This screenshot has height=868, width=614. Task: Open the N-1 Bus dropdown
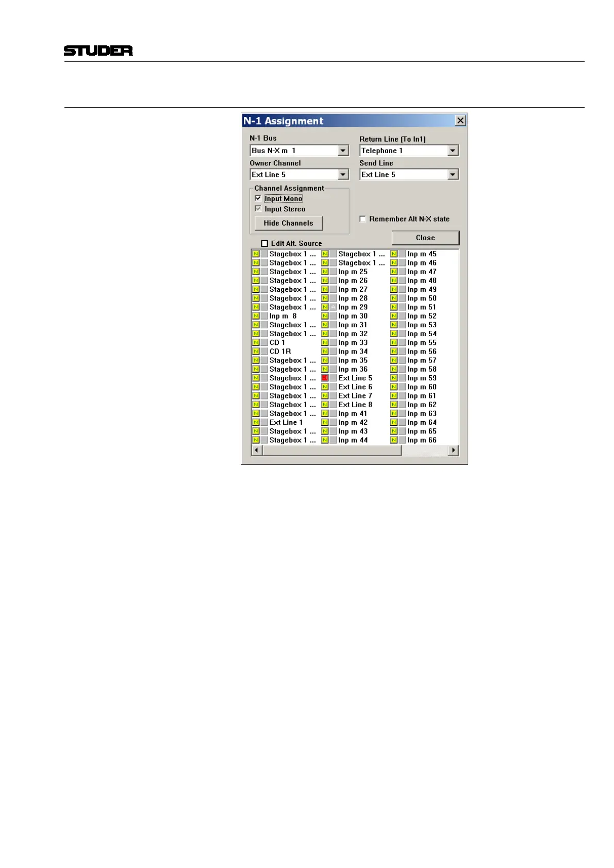pyautogui.click(x=343, y=151)
